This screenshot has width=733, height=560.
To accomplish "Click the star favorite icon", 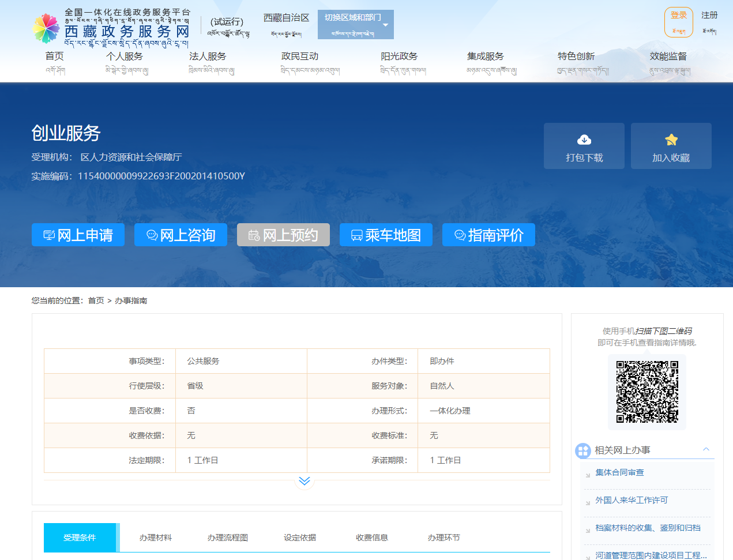I will click(x=671, y=140).
